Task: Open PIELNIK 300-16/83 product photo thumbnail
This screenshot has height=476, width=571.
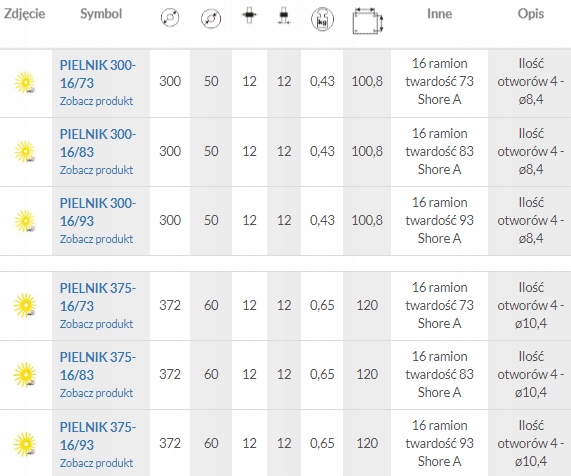Action: pyautogui.click(x=25, y=152)
